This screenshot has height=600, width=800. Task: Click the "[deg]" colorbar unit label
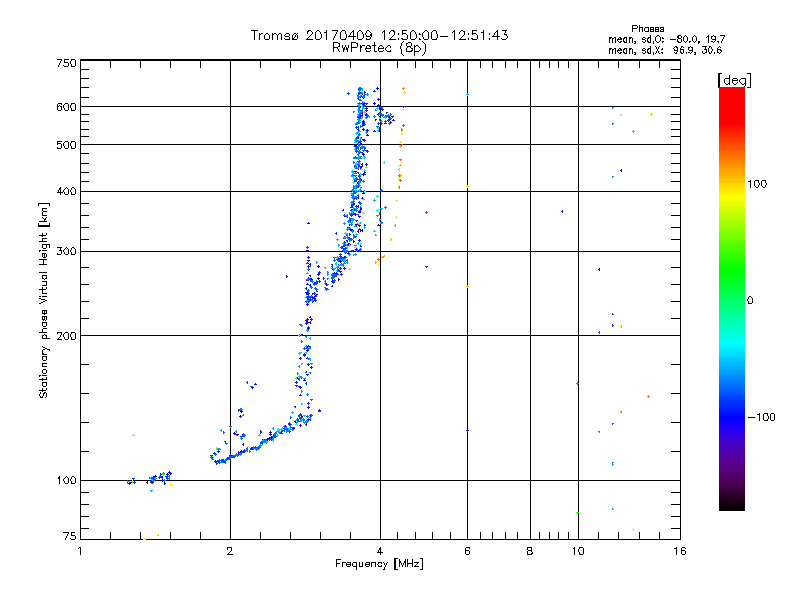(734, 80)
